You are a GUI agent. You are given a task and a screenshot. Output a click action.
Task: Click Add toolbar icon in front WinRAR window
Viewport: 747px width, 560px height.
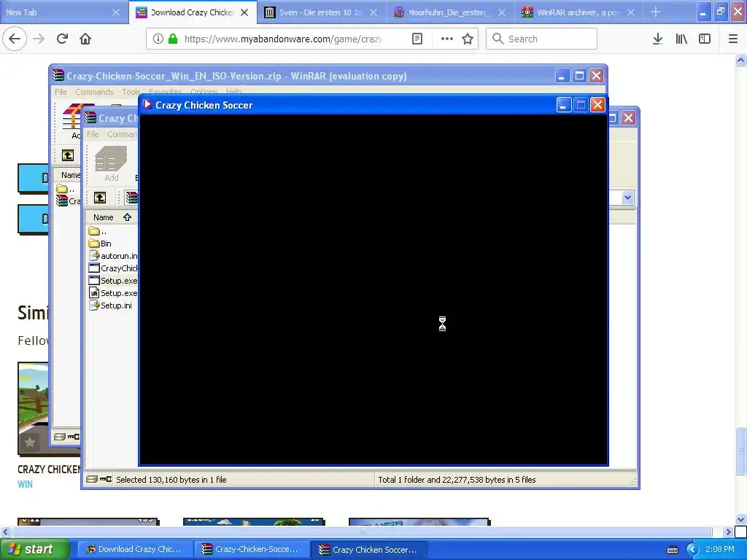[x=111, y=164]
